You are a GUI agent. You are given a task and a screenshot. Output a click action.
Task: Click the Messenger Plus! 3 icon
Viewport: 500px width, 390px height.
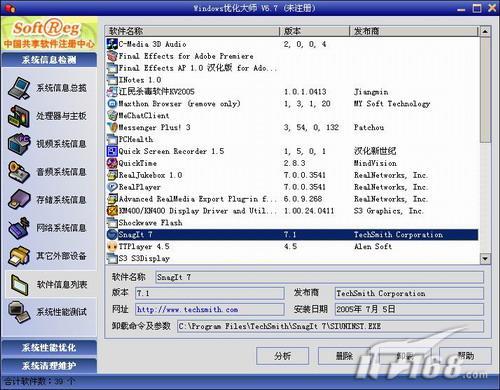pyautogui.click(x=112, y=127)
